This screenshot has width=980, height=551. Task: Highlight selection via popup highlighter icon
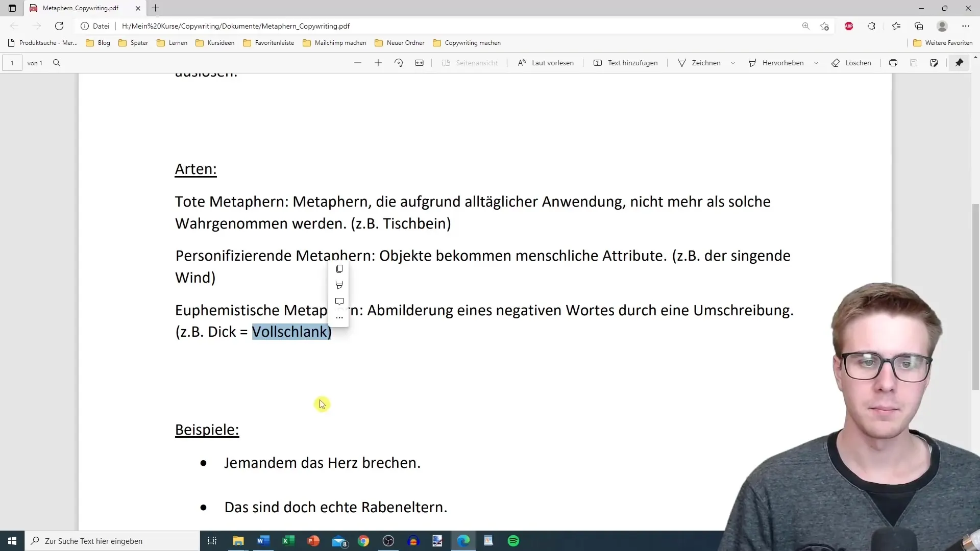coord(339,285)
